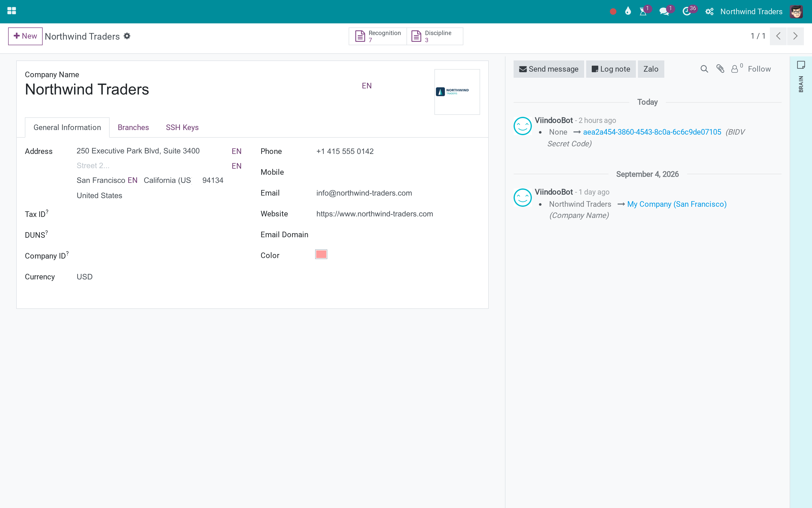Viewport: 812px width, 508px height.
Task: Click the 1 / 1 pager counter
Action: pos(758,36)
